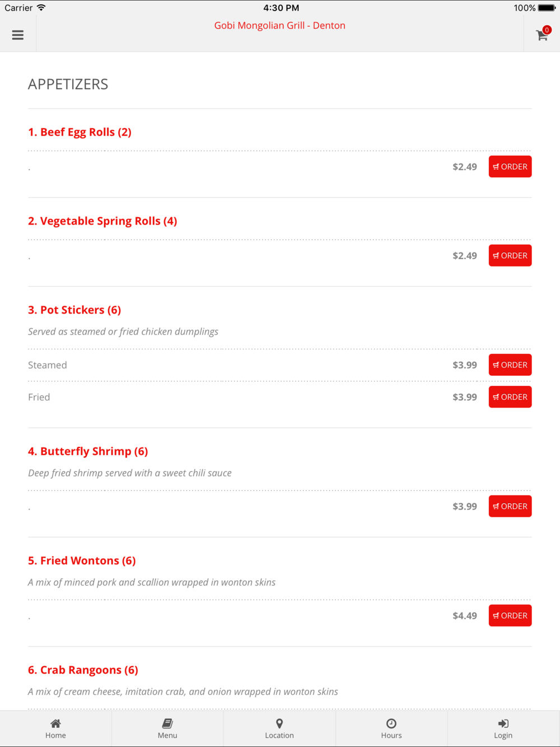Order the Fried Wontons
The image size is (560, 747).
(510, 615)
